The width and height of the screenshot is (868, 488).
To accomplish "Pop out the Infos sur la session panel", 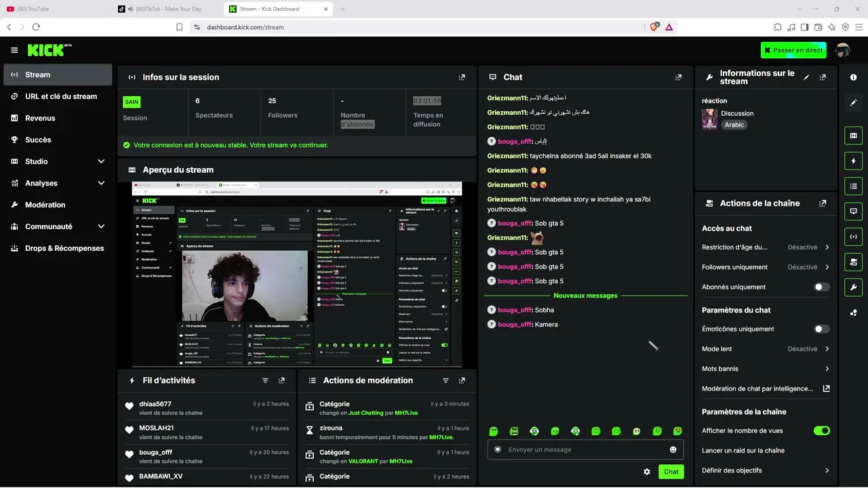I will tap(462, 77).
